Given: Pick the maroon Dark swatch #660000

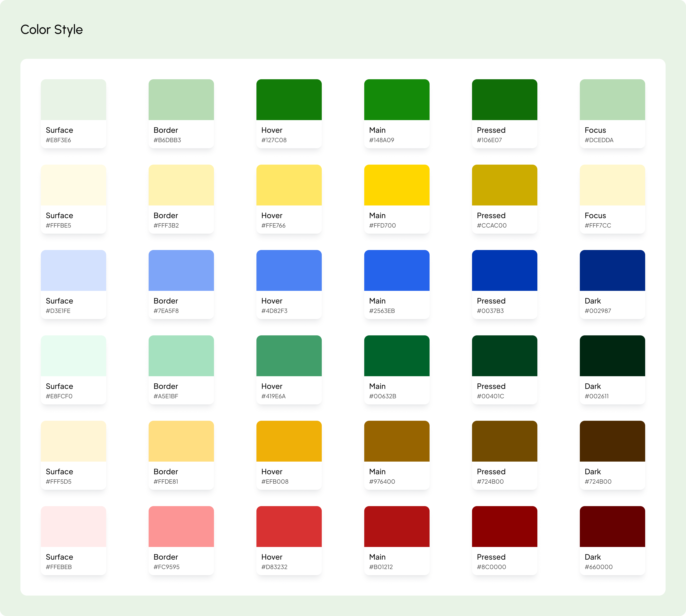Looking at the screenshot, I should click(612, 526).
